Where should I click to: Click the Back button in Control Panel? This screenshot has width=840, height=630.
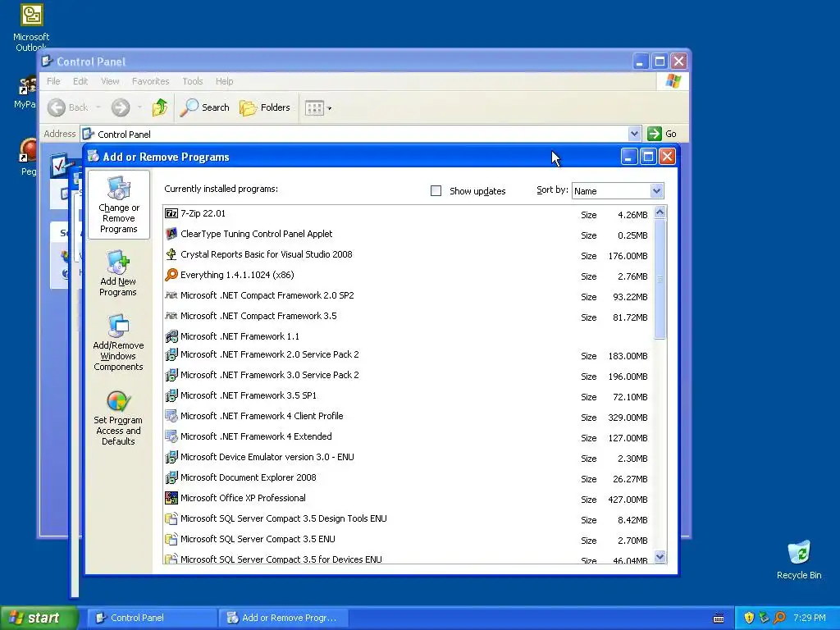pyautogui.click(x=67, y=107)
